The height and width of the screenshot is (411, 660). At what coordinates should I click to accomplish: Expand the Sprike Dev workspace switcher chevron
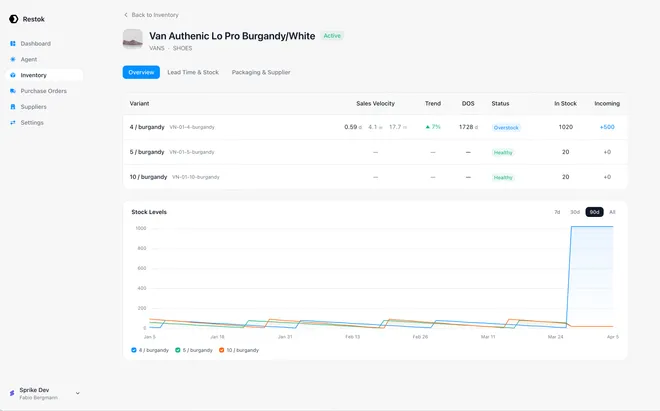point(78,394)
